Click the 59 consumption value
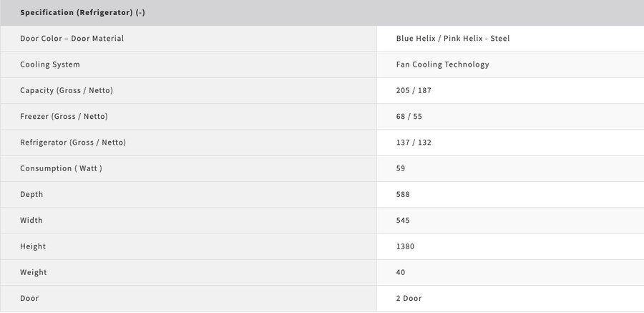 pyautogui.click(x=401, y=168)
